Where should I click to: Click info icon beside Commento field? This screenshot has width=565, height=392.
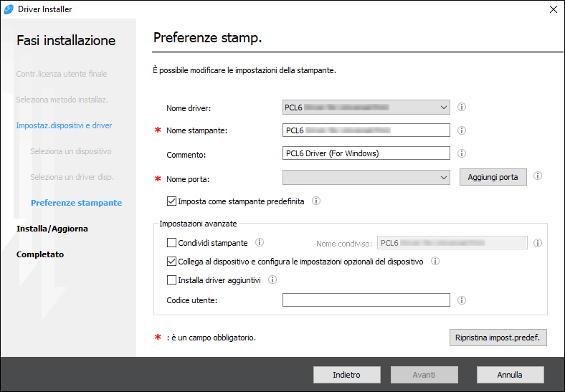click(462, 153)
